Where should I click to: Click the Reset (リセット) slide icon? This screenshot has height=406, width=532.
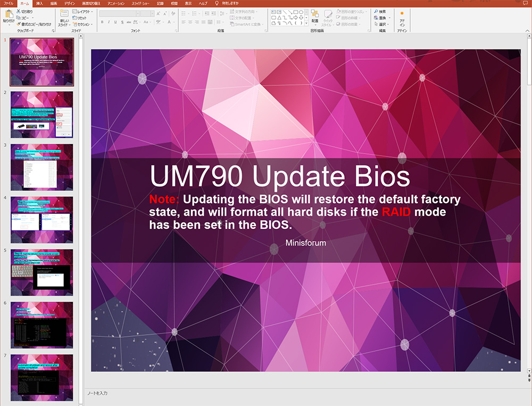[75, 18]
